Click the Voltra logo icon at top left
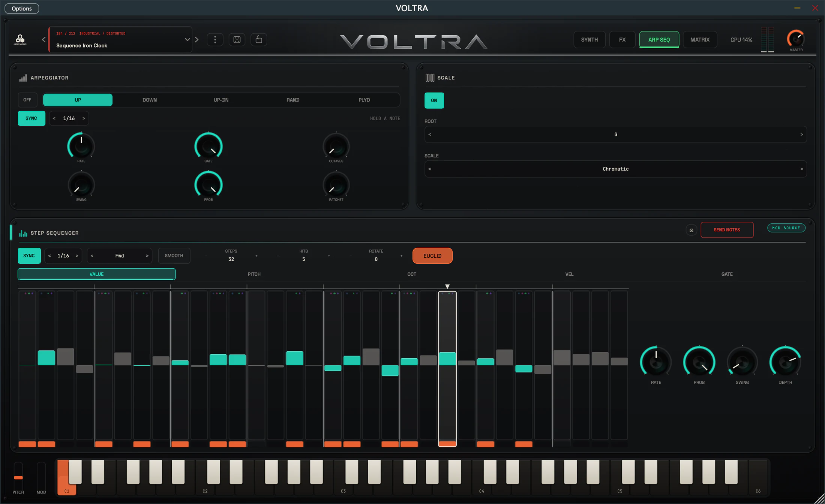Viewport: 825px width, 504px height. (20, 39)
